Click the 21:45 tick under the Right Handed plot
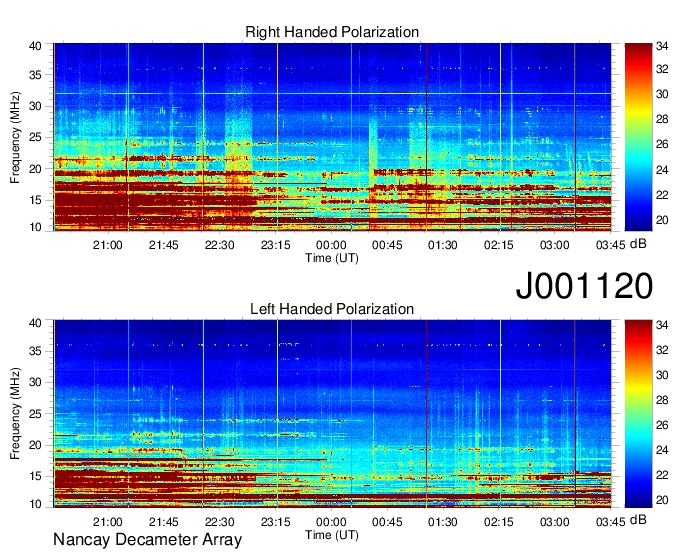Image resolution: width=680 pixels, height=552 pixels. pyautogui.click(x=163, y=245)
